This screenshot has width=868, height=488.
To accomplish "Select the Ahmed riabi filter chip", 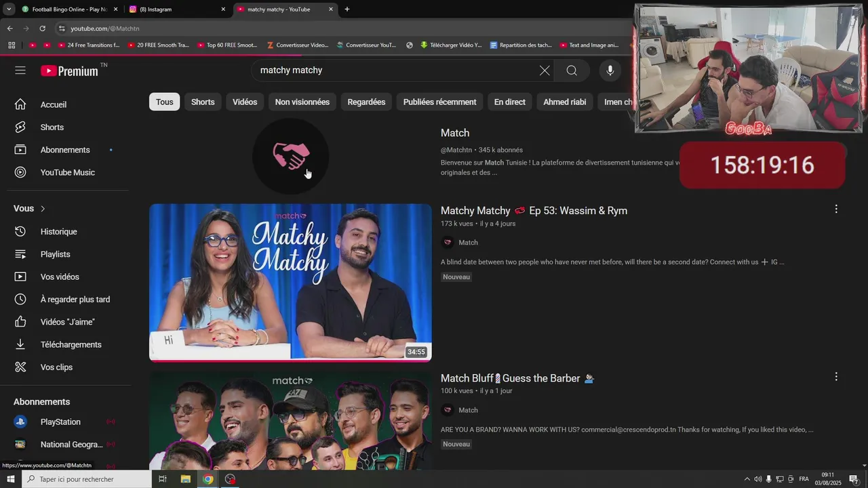I will point(565,102).
